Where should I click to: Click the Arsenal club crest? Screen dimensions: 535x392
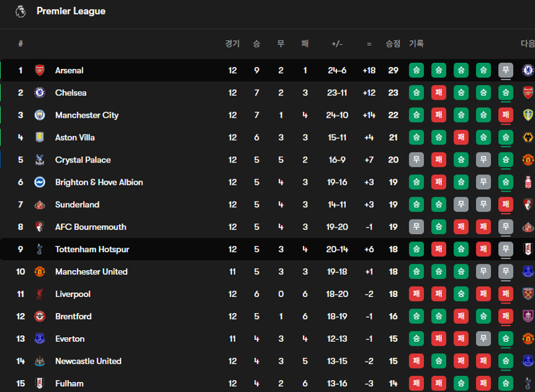tap(39, 70)
